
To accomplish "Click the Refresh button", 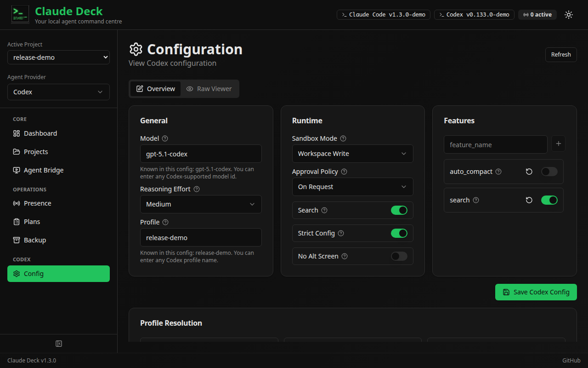I will [x=561, y=54].
